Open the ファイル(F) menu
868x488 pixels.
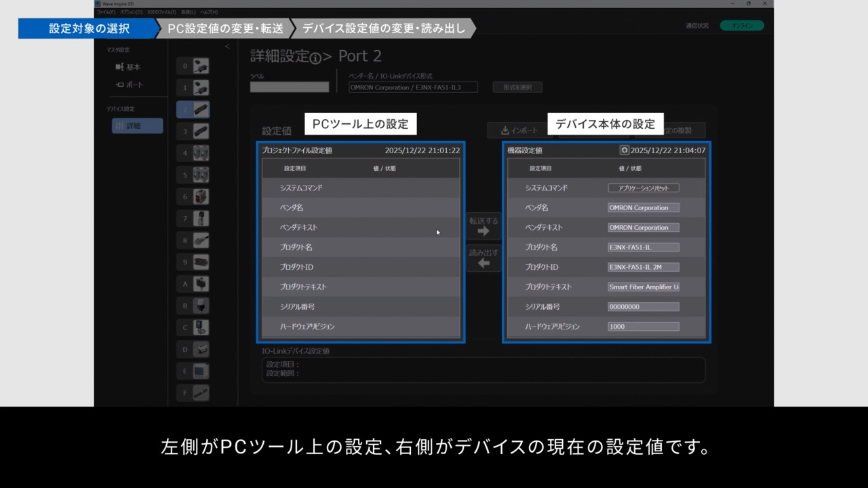pos(106,12)
